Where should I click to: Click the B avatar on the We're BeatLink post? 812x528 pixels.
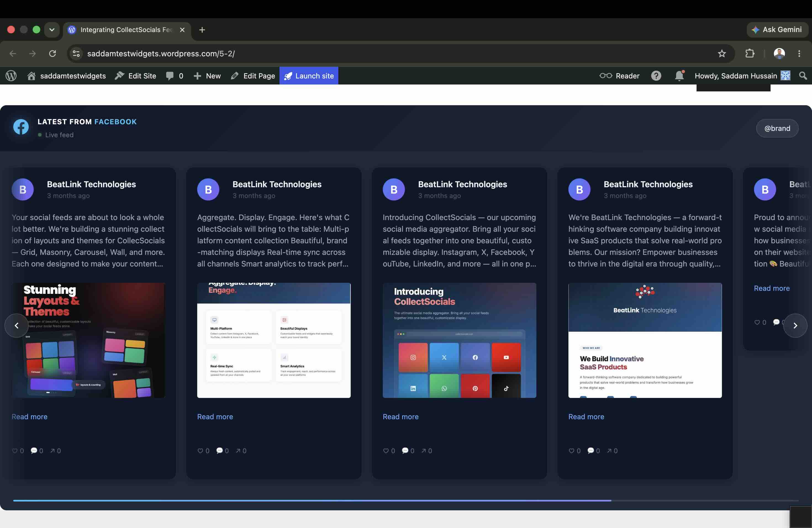click(x=579, y=189)
